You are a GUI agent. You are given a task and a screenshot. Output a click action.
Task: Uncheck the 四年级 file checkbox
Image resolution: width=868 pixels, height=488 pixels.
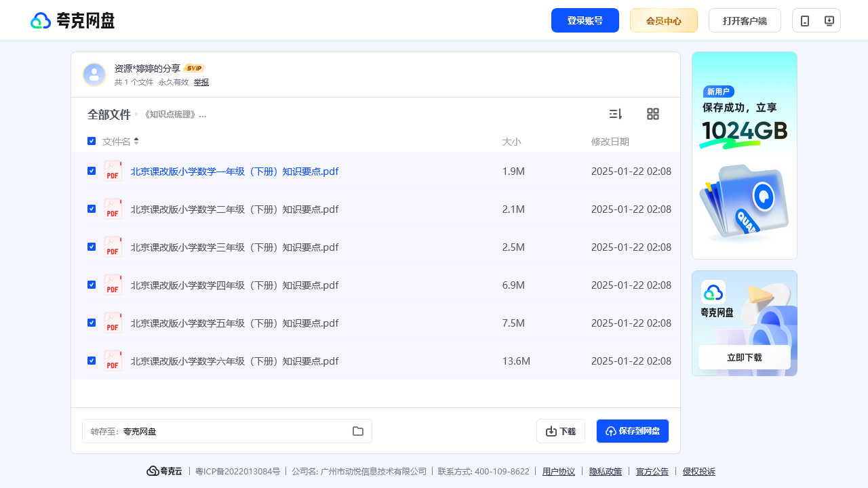tap(92, 285)
